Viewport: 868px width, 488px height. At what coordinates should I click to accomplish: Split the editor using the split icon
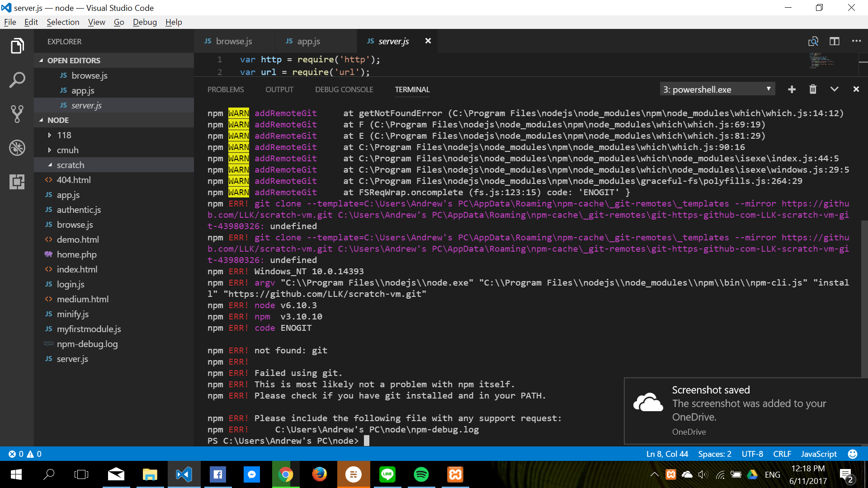coord(834,41)
